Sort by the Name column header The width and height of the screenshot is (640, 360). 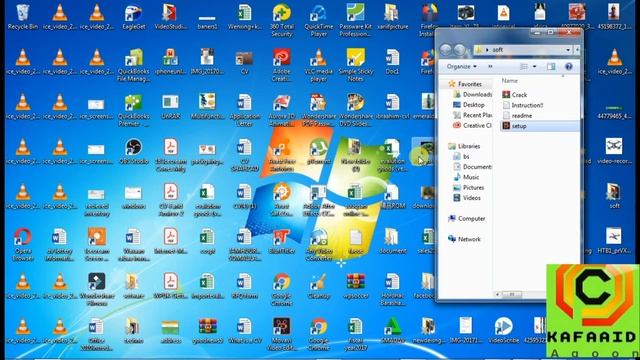tap(510, 81)
